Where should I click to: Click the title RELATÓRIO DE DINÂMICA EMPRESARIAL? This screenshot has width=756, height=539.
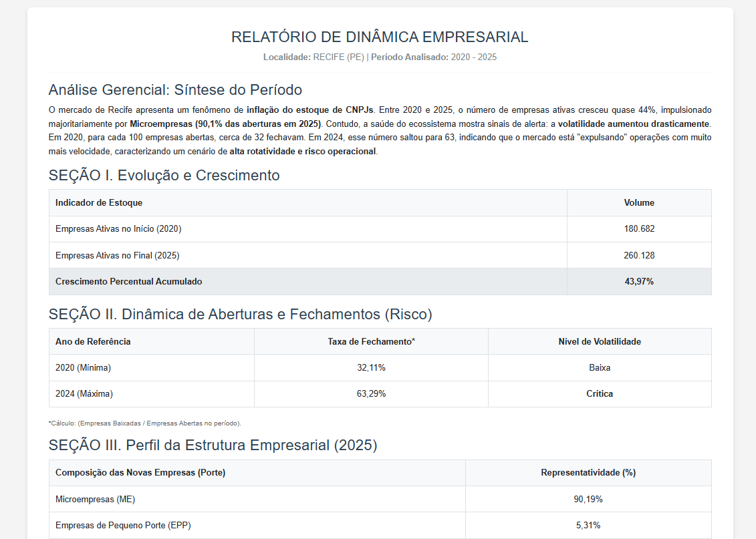click(378, 37)
